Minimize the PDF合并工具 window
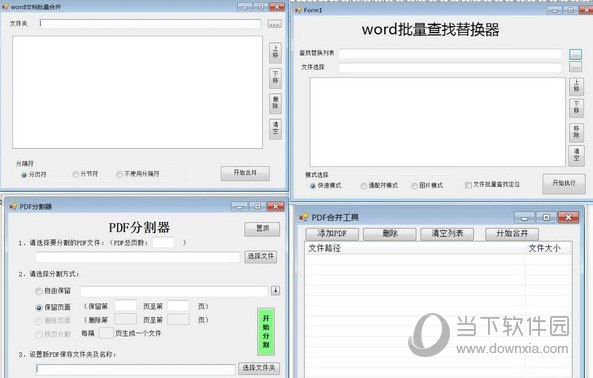Image resolution: width=593 pixels, height=378 pixels. tap(524, 217)
